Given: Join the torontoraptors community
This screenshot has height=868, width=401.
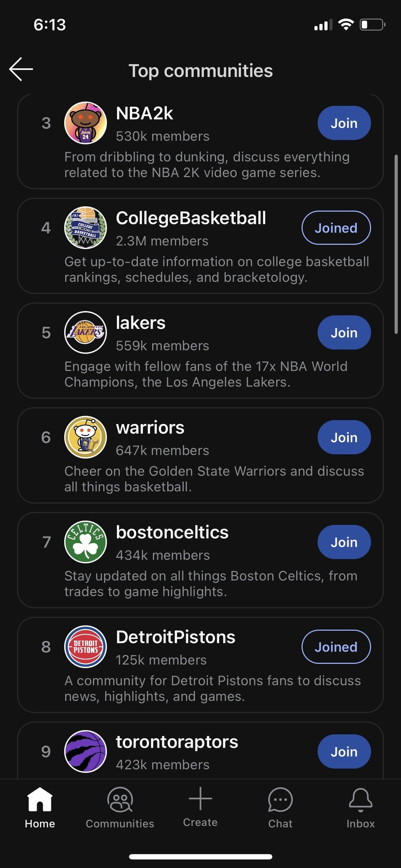Looking at the screenshot, I should click(344, 751).
